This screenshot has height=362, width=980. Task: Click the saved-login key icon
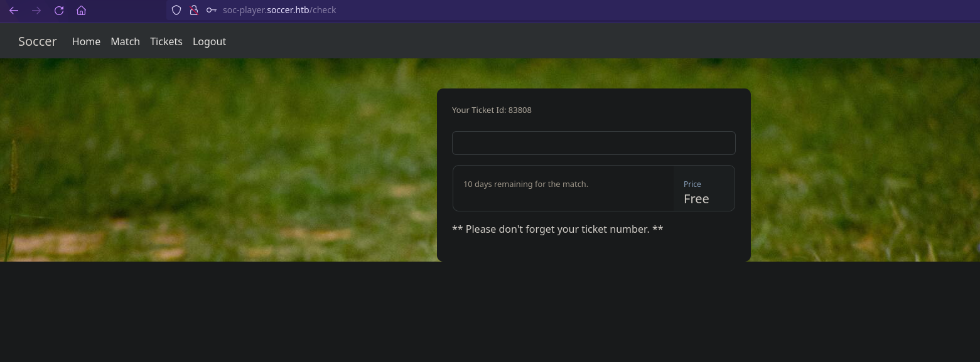[212, 10]
